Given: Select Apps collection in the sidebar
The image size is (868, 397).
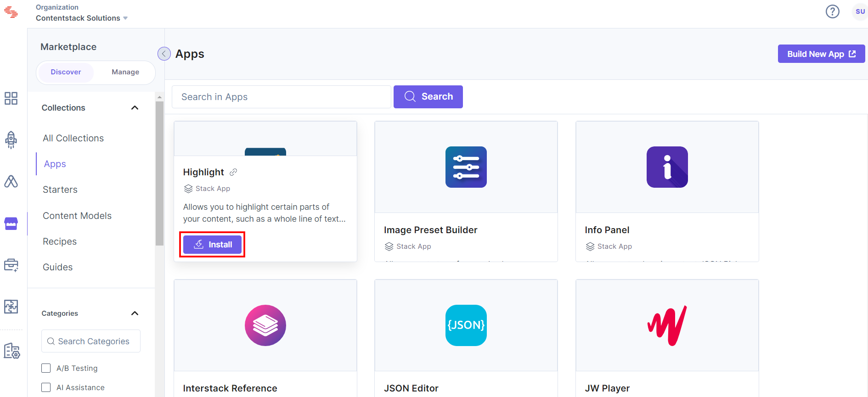Looking at the screenshot, I should click(x=55, y=164).
